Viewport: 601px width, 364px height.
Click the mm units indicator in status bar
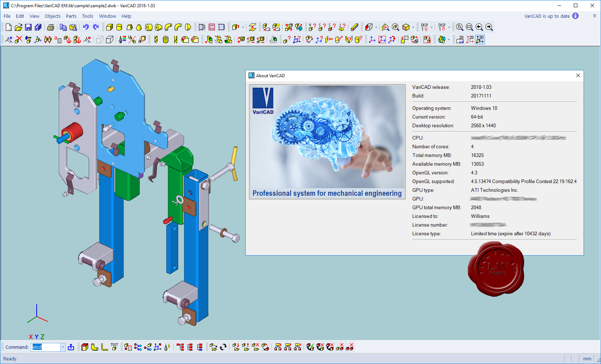587,359
